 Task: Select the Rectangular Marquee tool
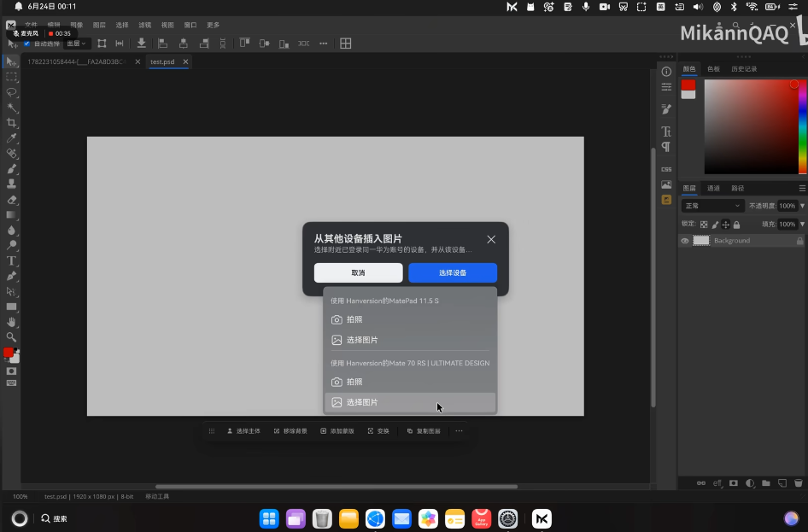[11, 77]
